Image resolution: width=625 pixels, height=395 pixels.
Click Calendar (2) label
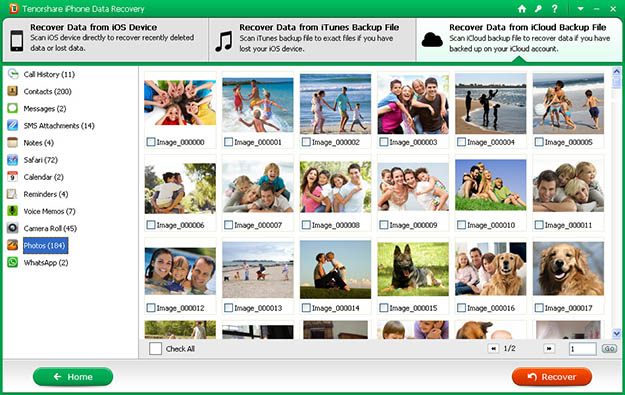tap(43, 177)
